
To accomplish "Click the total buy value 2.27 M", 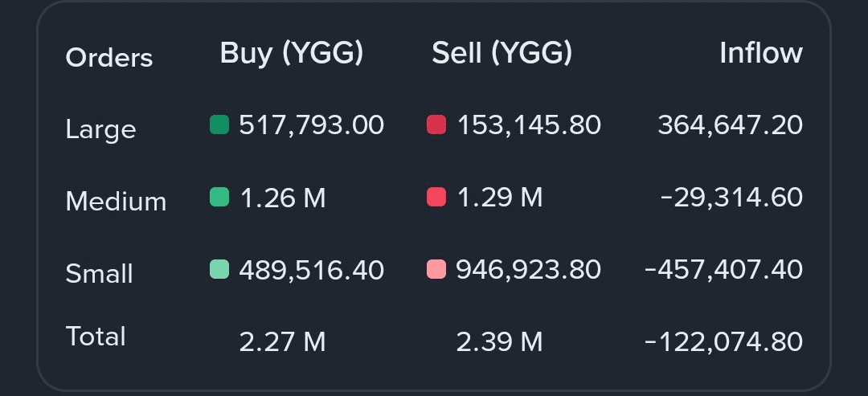I will point(282,342).
